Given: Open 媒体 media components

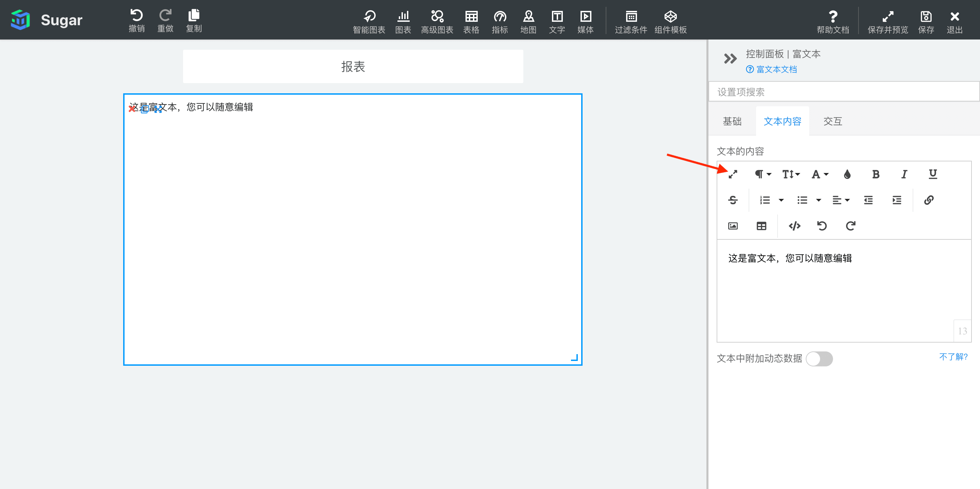Looking at the screenshot, I should tap(585, 22).
